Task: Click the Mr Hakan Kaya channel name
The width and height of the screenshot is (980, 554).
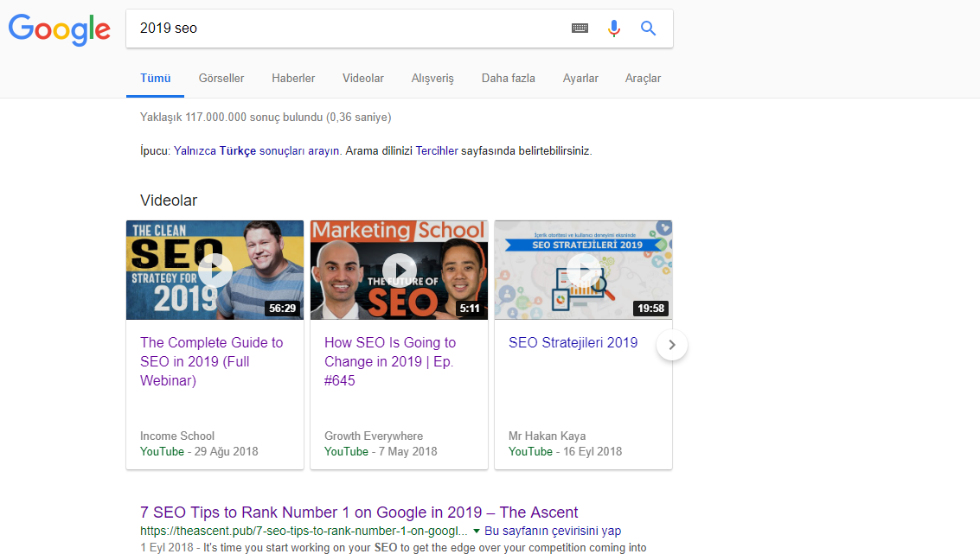Action: pyautogui.click(x=547, y=436)
